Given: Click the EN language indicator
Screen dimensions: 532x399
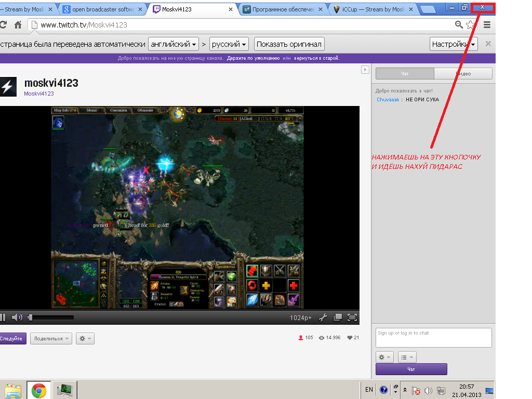Looking at the screenshot, I should coord(369,390).
